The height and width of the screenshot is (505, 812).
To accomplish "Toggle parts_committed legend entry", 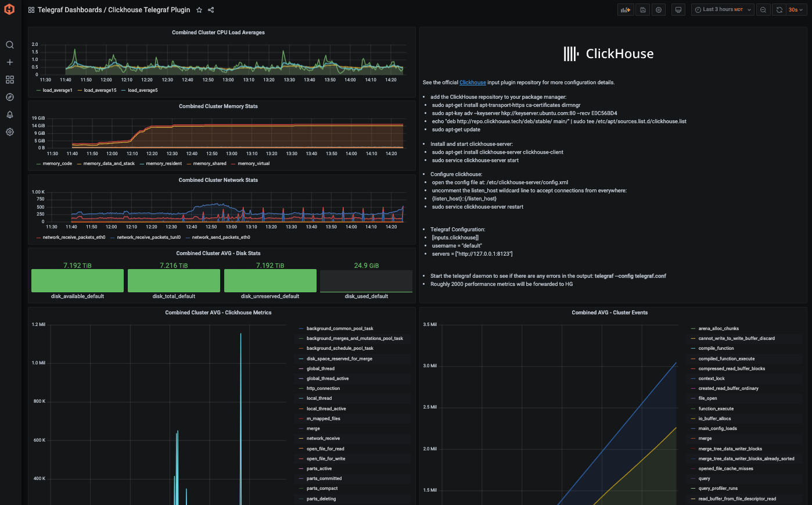I will (324, 478).
